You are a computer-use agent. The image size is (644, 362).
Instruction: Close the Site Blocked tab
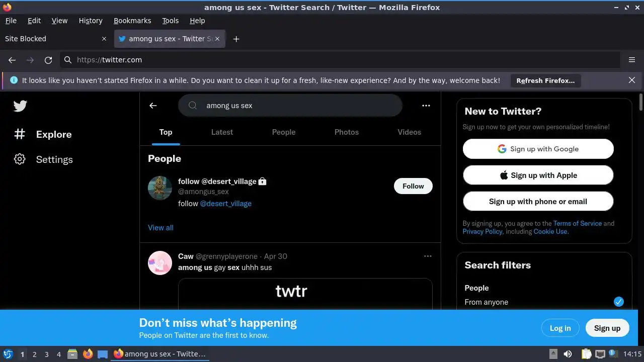[x=104, y=39]
